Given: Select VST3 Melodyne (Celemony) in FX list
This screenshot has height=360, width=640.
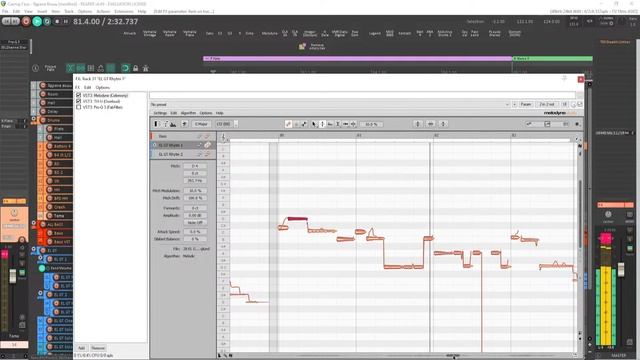Looking at the screenshot, I should tap(105, 95).
